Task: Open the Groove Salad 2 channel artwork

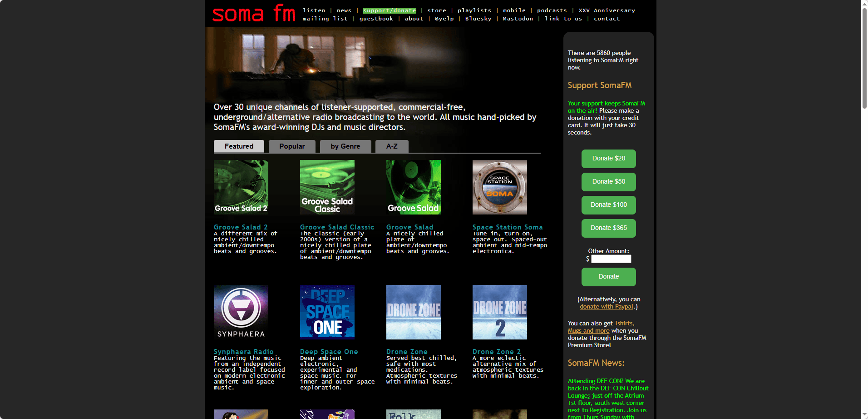Action: pos(241,187)
